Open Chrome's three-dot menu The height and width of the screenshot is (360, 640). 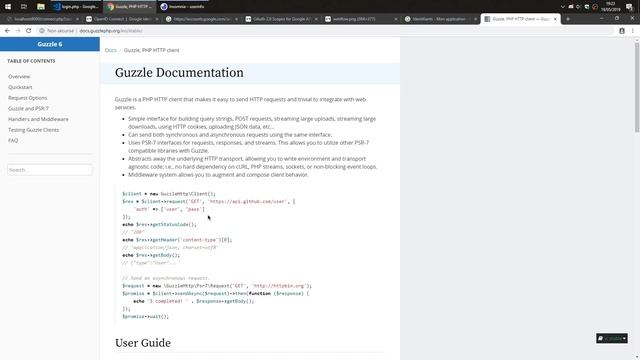[x=633, y=31]
